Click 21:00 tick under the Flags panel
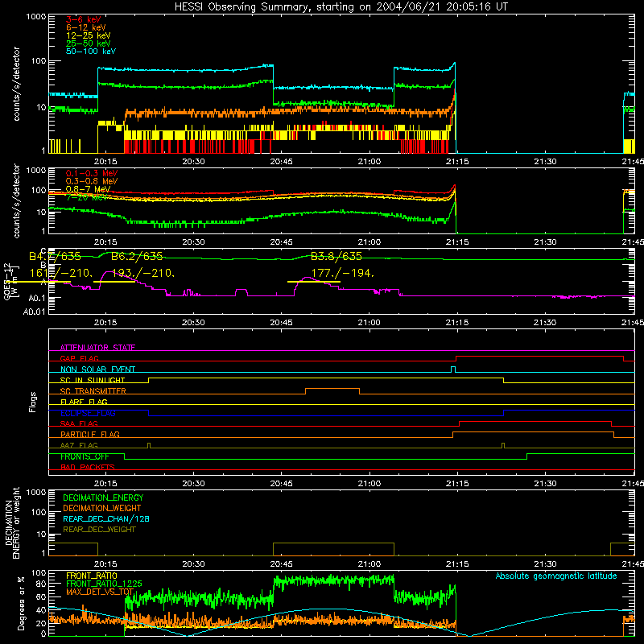This screenshot has height=644, width=644. pyautogui.click(x=369, y=484)
